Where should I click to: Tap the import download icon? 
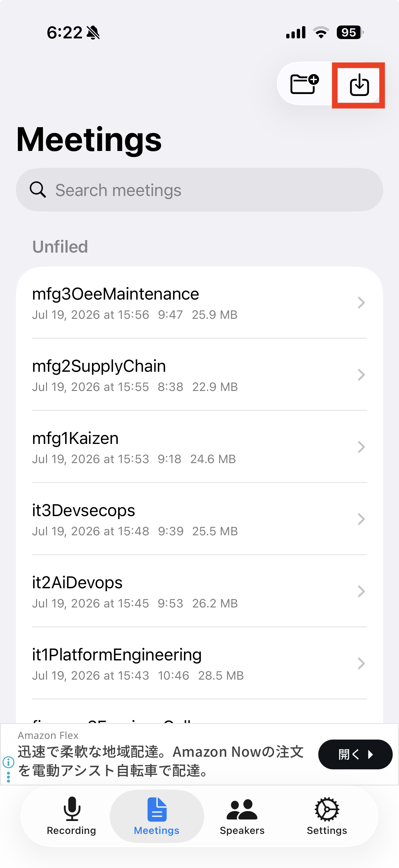[x=359, y=84]
